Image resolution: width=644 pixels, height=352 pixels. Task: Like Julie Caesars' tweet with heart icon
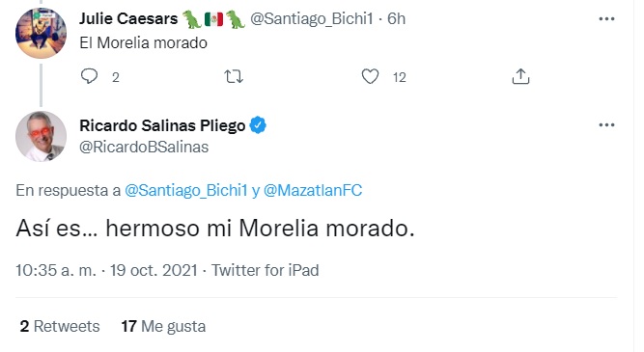(x=370, y=77)
